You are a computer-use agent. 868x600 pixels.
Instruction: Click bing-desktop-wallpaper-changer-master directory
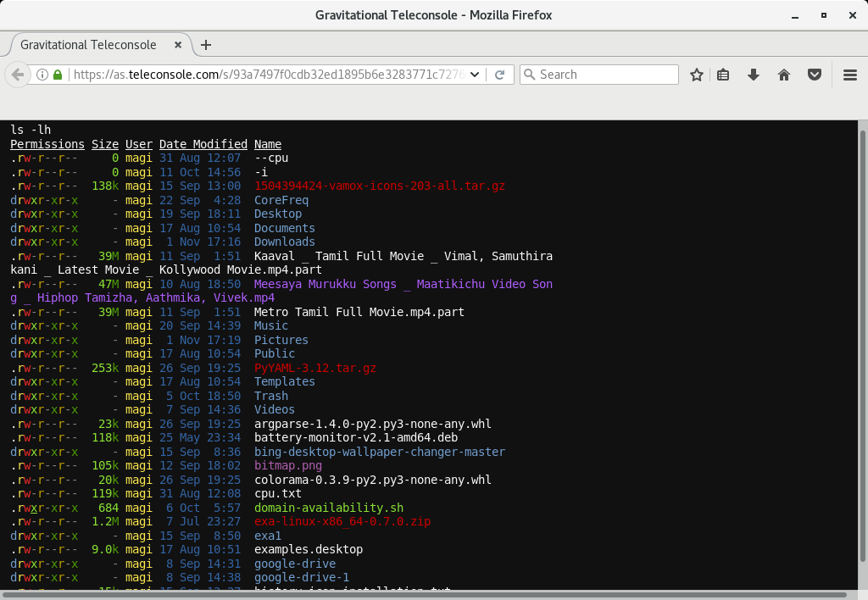tap(380, 452)
